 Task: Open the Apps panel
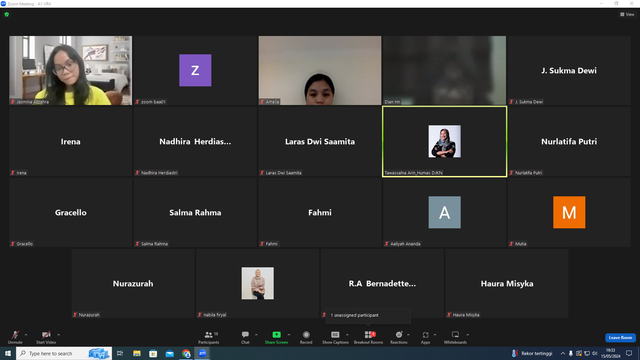point(425,337)
